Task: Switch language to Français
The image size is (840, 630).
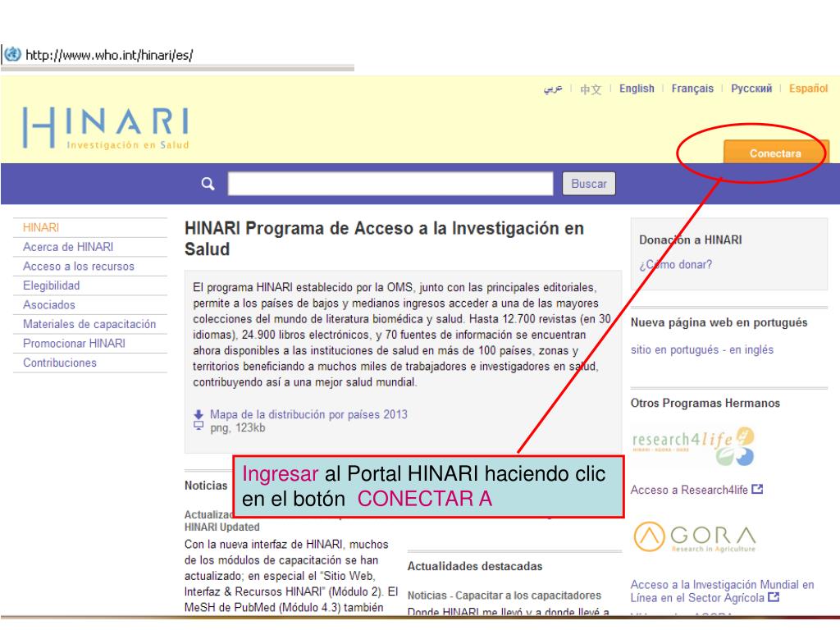Action: coord(692,89)
